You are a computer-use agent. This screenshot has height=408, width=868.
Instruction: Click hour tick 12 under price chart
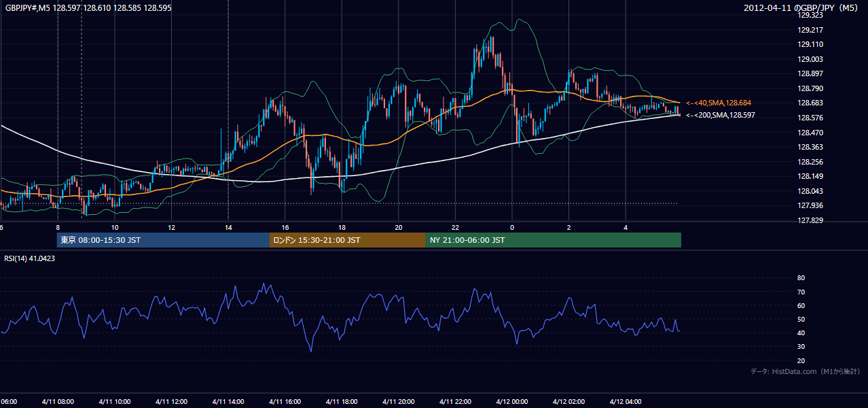point(171,227)
